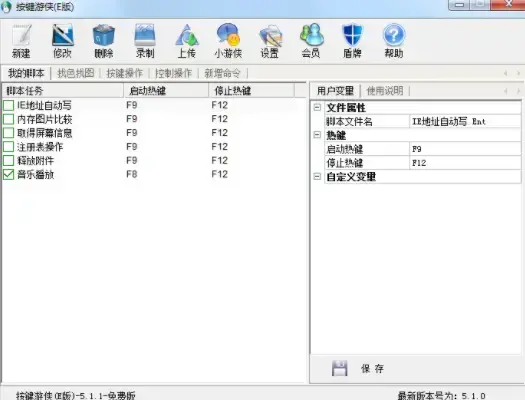Switch to the 找色找图 tab
This screenshot has width=525, height=400.
(76, 73)
